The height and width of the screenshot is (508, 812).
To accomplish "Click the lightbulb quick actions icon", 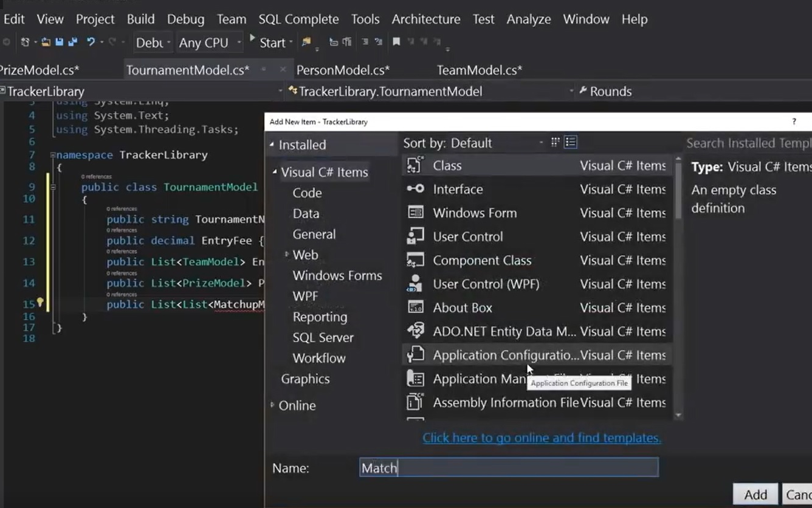I will tap(40, 302).
